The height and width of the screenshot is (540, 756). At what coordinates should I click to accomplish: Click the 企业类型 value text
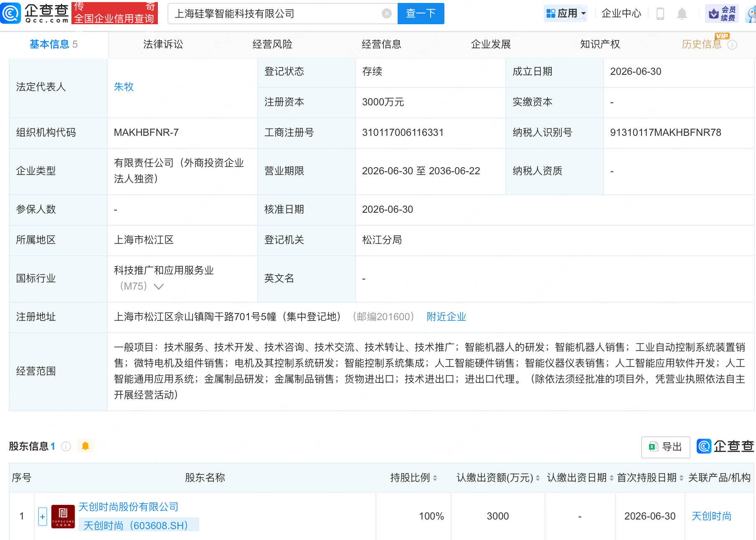pos(179,171)
